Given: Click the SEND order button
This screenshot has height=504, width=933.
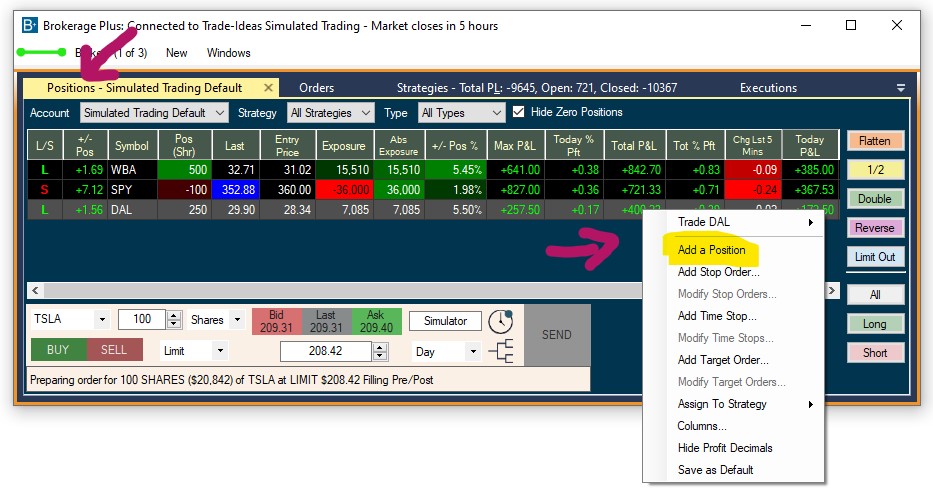Looking at the screenshot, I should [x=557, y=335].
